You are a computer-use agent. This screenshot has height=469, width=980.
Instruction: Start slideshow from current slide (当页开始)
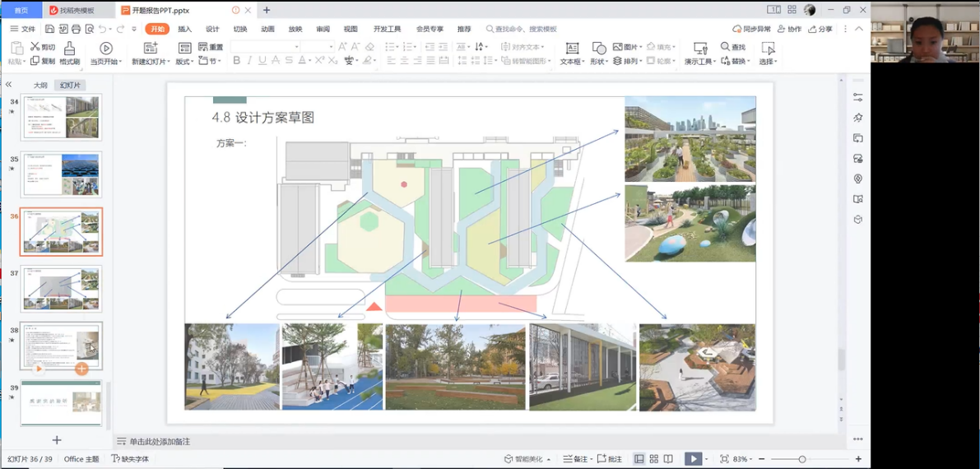[106, 49]
